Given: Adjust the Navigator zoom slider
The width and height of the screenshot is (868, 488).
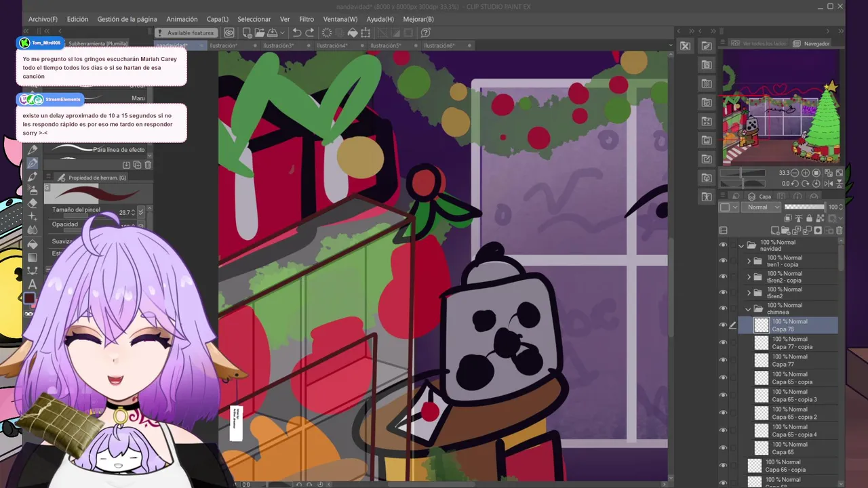Looking at the screenshot, I should [x=743, y=173].
